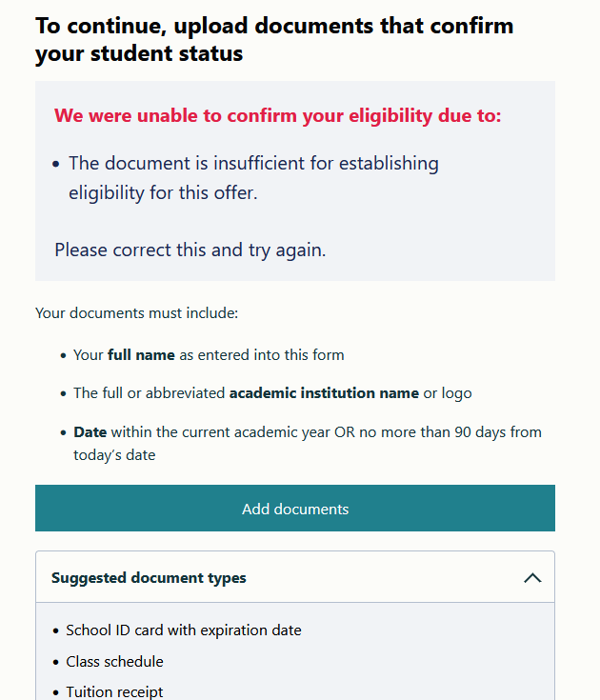This screenshot has height=700, width=600.
Task: Collapse the Suggested document types chevron
Action: (532, 578)
